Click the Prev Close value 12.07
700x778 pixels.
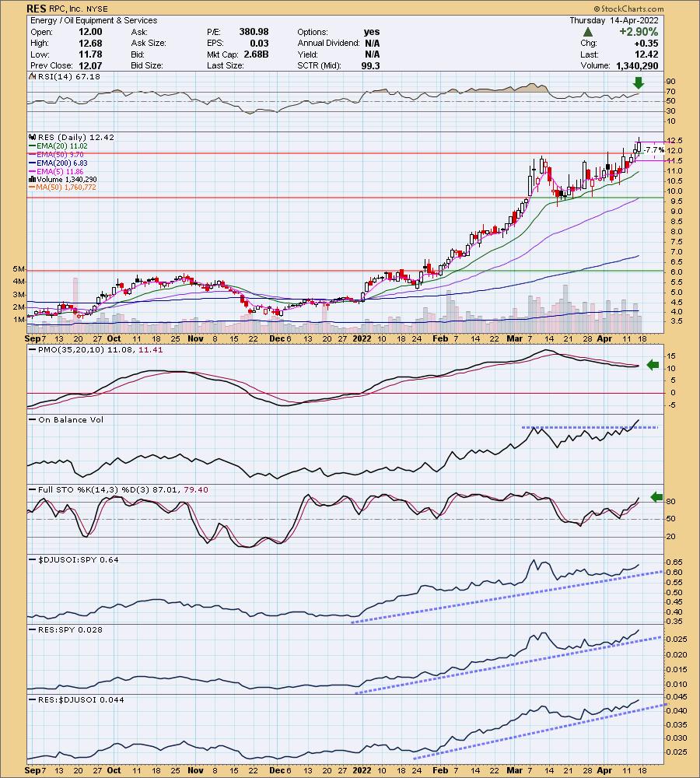pos(90,65)
